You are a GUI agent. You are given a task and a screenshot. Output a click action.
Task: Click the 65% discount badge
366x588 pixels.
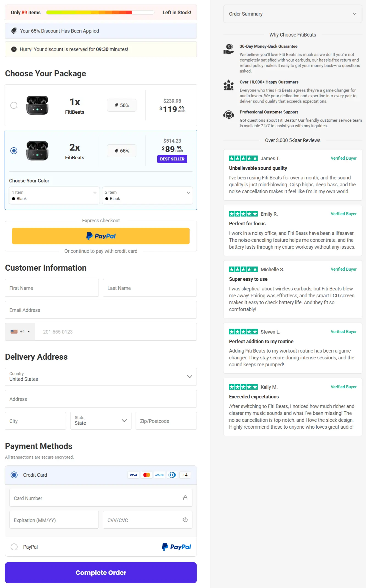pyautogui.click(x=122, y=151)
